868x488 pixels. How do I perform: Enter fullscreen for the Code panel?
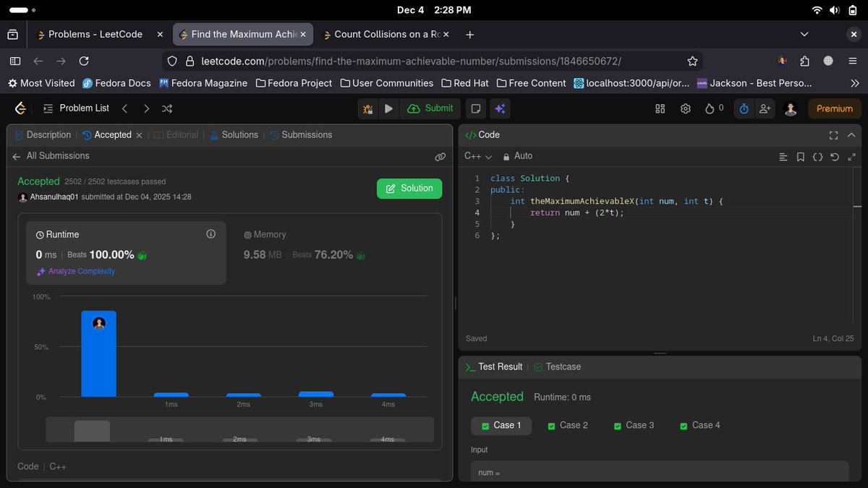click(833, 134)
